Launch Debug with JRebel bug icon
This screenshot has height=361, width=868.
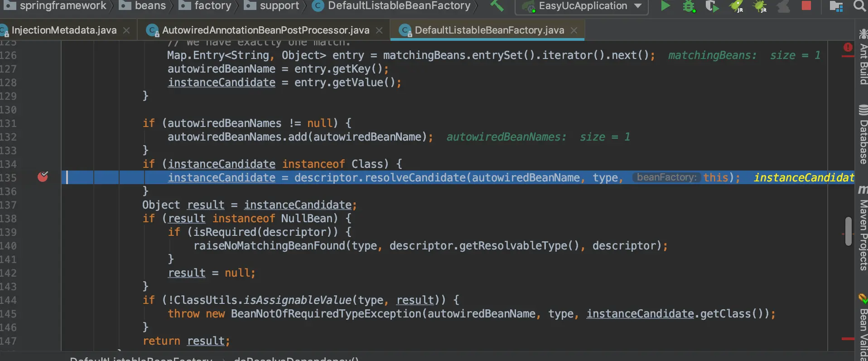pyautogui.click(x=760, y=6)
